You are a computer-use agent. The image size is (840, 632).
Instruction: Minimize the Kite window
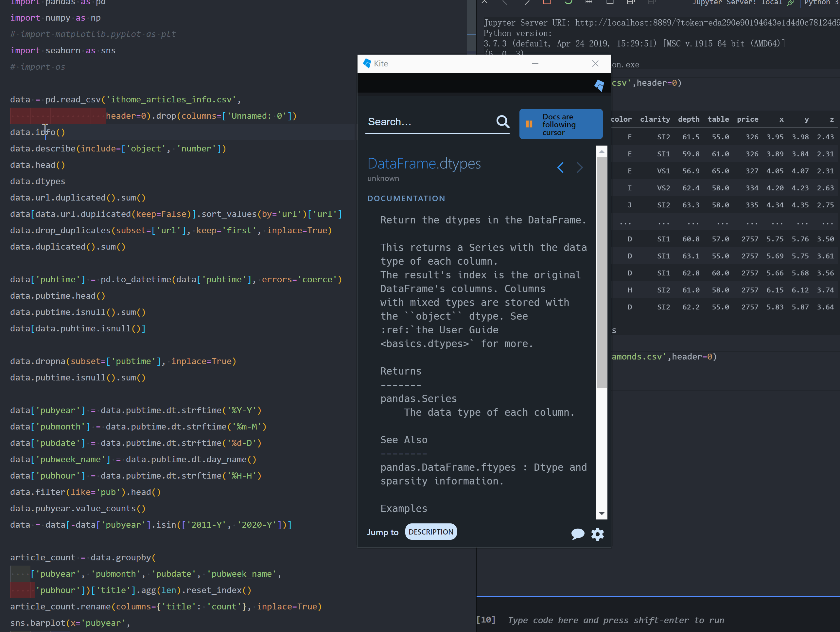pyautogui.click(x=535, y=63)
